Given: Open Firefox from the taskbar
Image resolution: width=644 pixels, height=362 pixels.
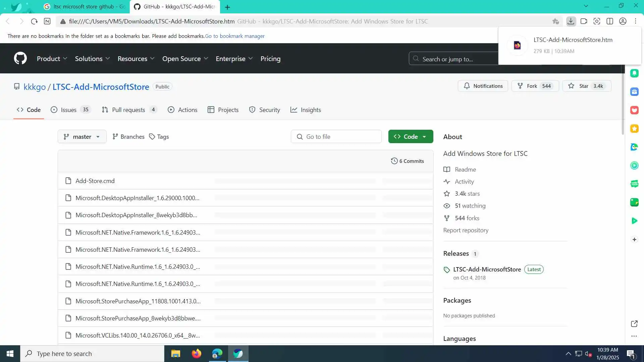Looking at the screenshot, I should click(x=197, y=354).
